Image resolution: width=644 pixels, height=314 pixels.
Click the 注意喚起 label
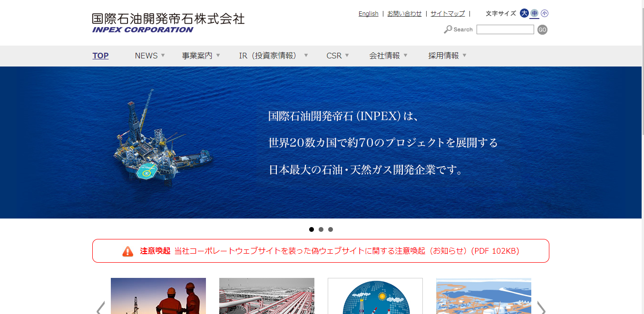coord(155,251)
